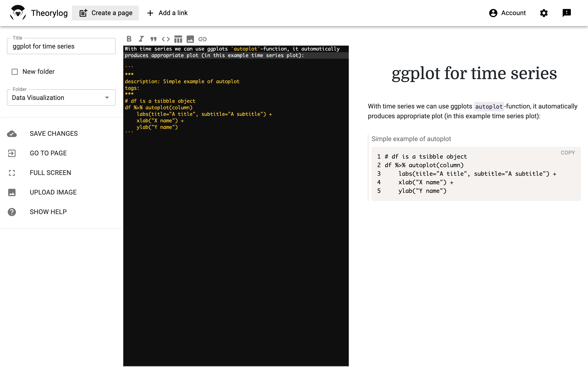The width and height of the screenshot is (588, 367).
Task: Click the Title input field
Action: (x=61, y=46)
